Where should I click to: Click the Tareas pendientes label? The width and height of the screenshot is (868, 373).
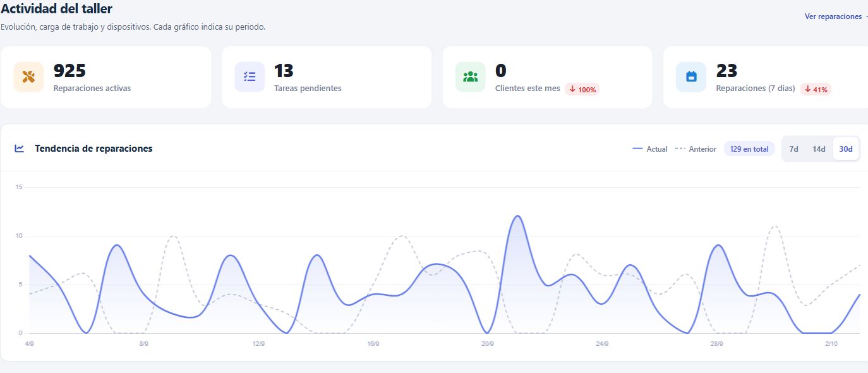tap(308, 89)
